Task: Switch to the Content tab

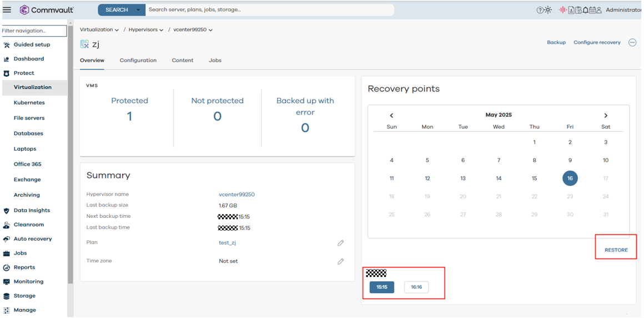Action: [x=183, y=61]
